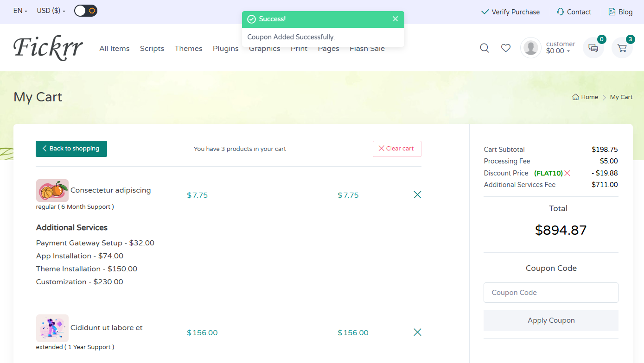644x363 pixels.
Task: Remove the FLAT10 coupon
Action: [x=567, y=173]
